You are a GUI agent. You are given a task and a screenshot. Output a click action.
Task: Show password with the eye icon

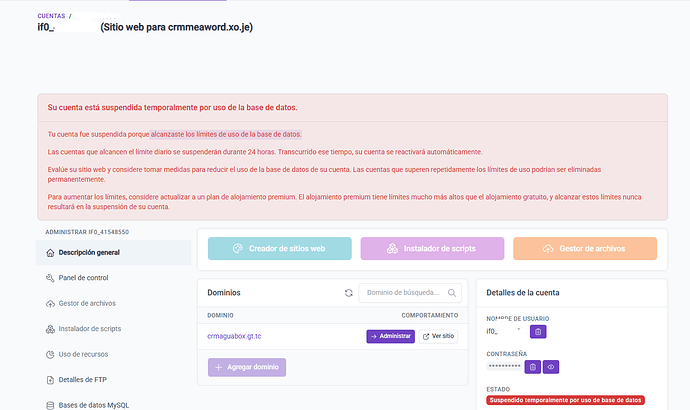[x=551, y=367]
